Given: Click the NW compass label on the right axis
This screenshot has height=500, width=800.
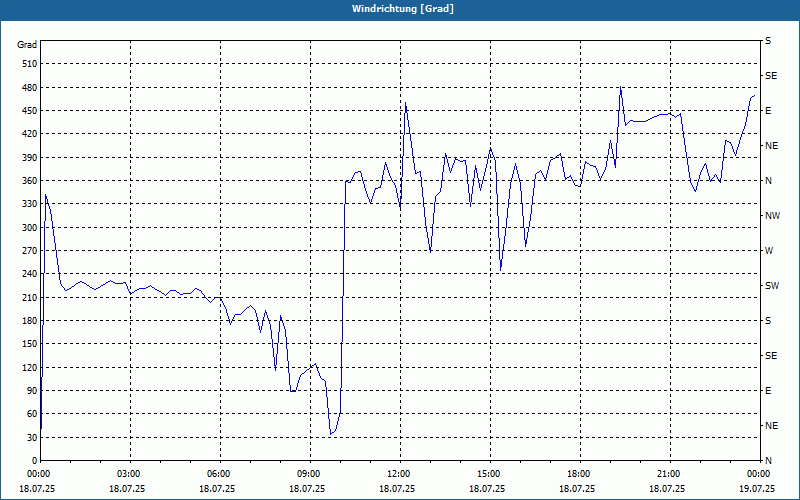Looking at the screenshot, I should click(x=772, y=216).
